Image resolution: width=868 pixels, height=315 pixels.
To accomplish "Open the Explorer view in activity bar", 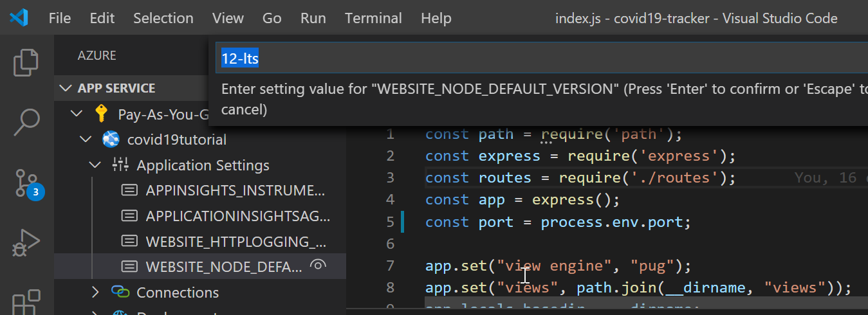I will (x=26, y=62).
